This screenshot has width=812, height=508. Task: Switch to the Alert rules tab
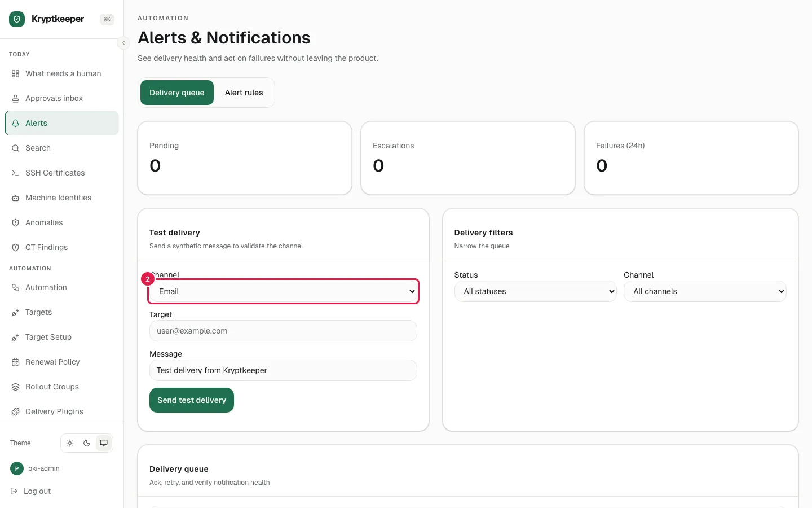coord(244,93)
